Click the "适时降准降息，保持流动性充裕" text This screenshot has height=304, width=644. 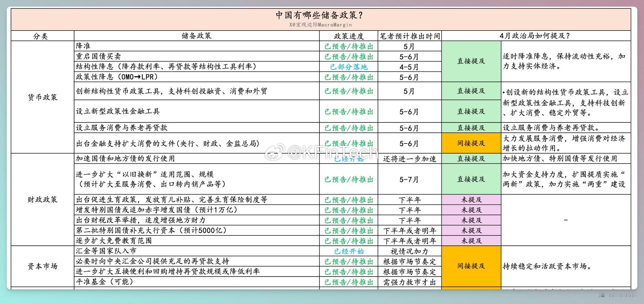tap(564, 61)
